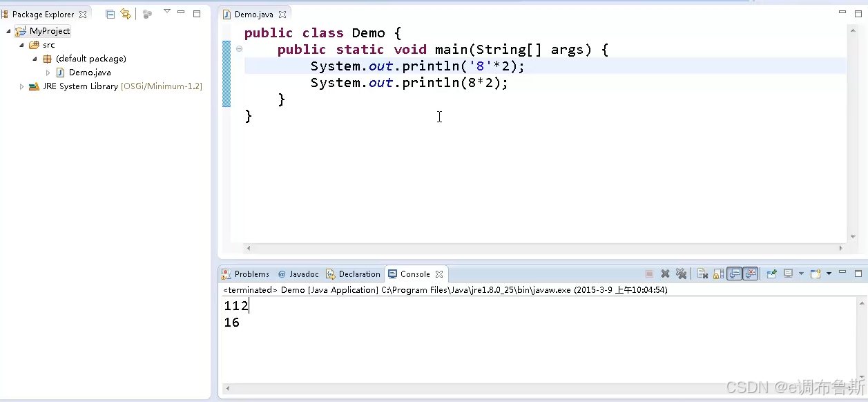Click the Clear Console icon

702,274
